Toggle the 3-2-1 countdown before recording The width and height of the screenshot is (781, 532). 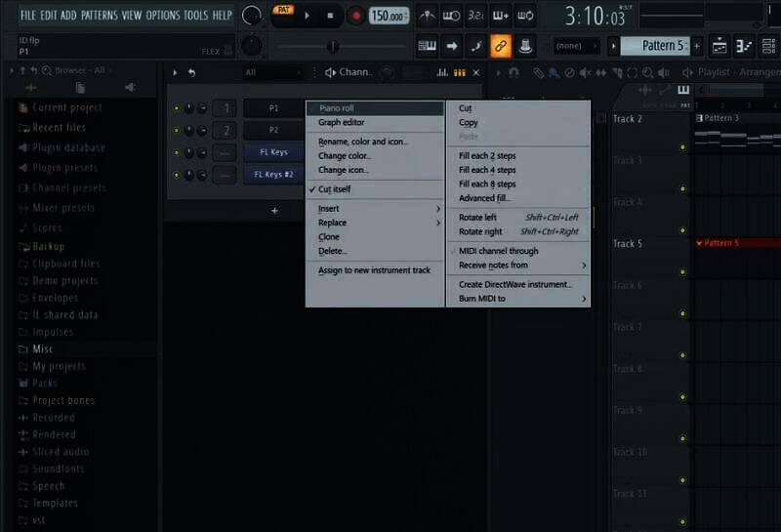click(475, 16)
